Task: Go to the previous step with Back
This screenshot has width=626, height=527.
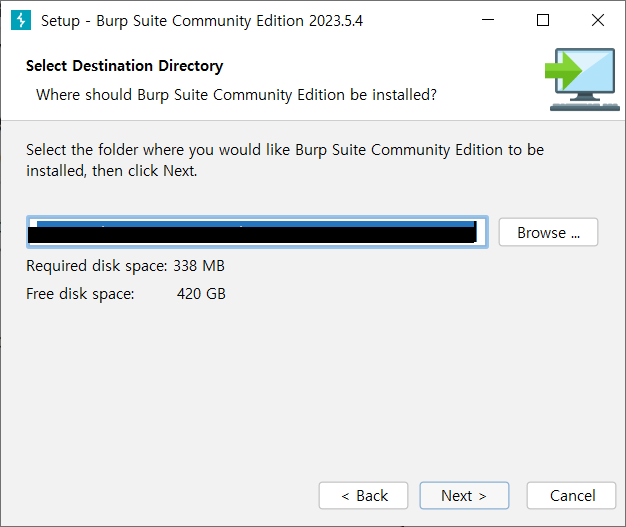Action: (x=363, y=495)
